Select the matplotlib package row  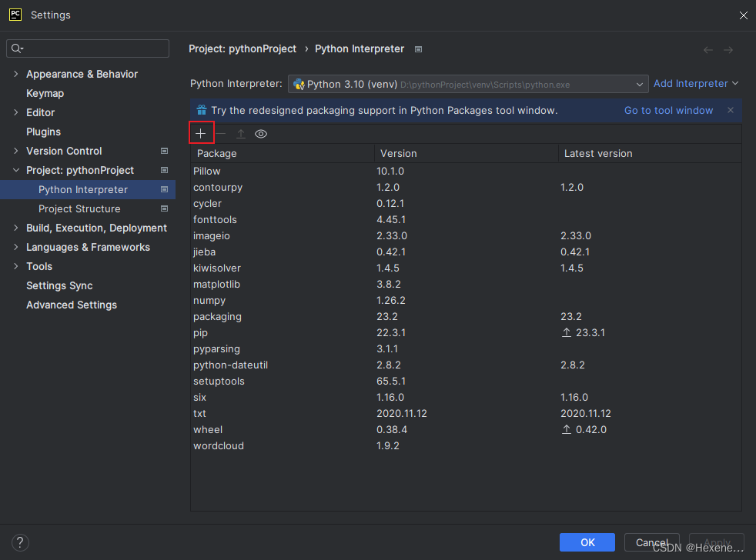pos(467,285)
